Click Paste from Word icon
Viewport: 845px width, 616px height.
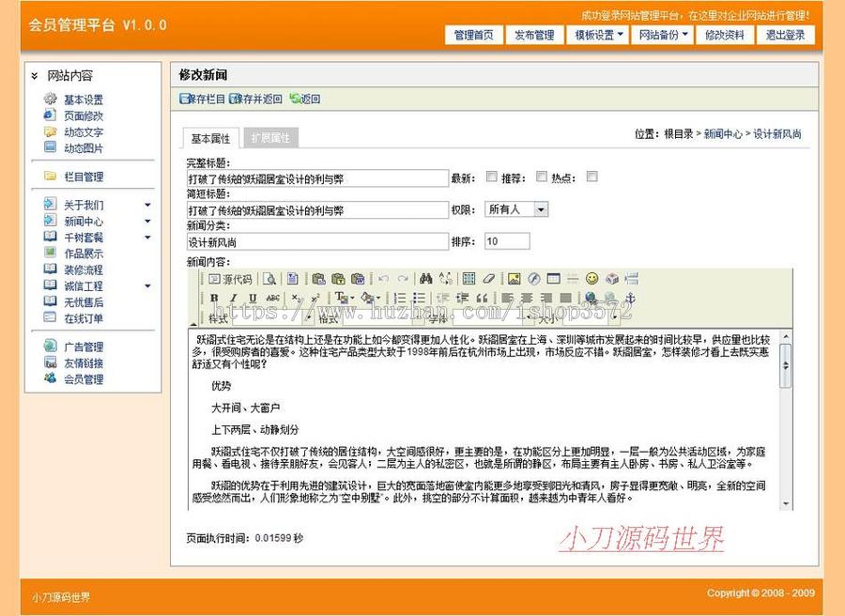358,279
